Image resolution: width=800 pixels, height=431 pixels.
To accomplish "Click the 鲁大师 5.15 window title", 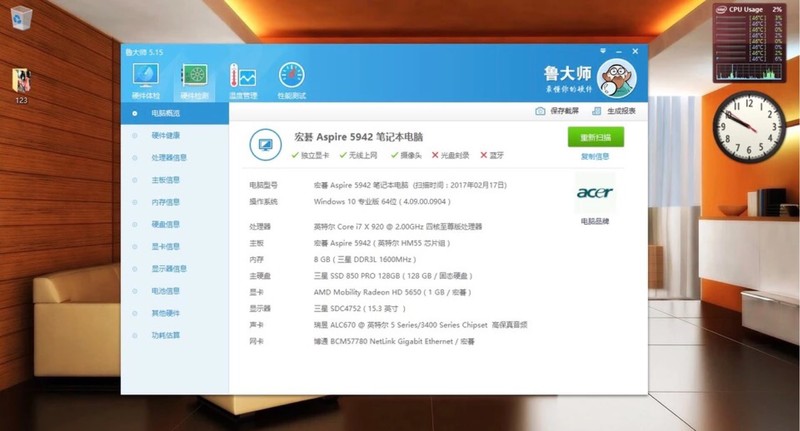I will pos(144,52).
